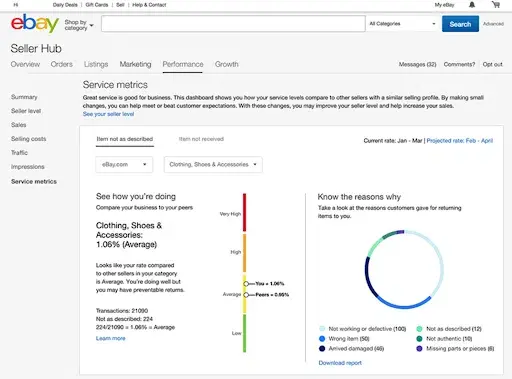This screenshot has height=379, width=512.
Task: Click the Not as described legend dot
Action: (419, 329)
